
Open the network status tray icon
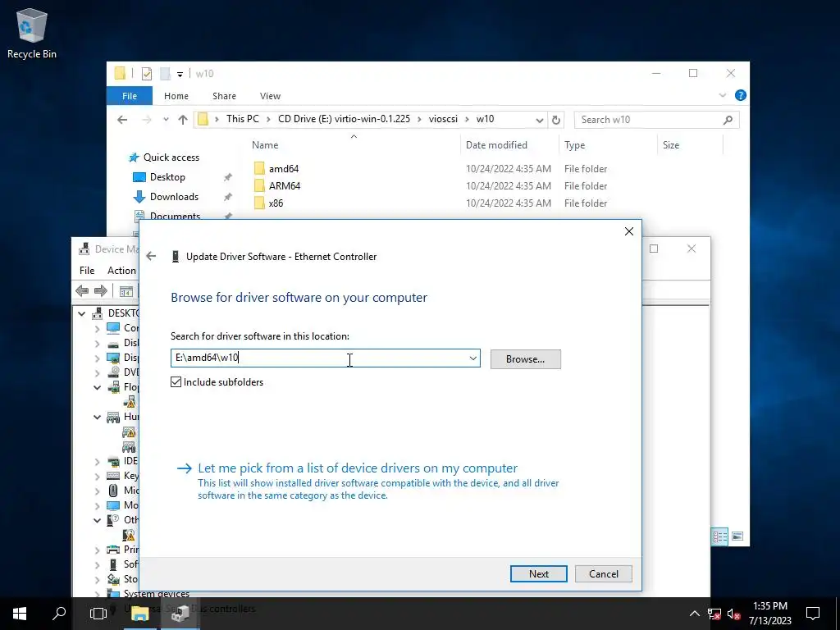(x=714, y=614)
